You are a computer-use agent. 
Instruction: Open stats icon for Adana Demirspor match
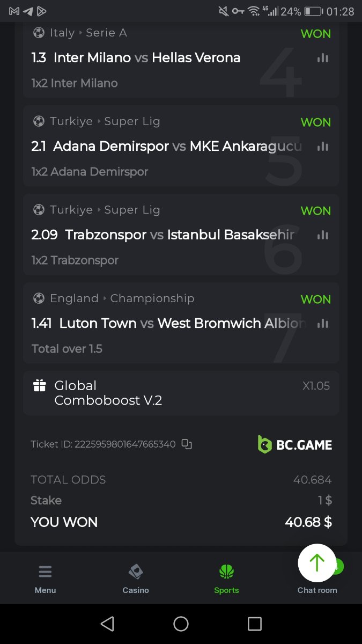pos(322,147)
